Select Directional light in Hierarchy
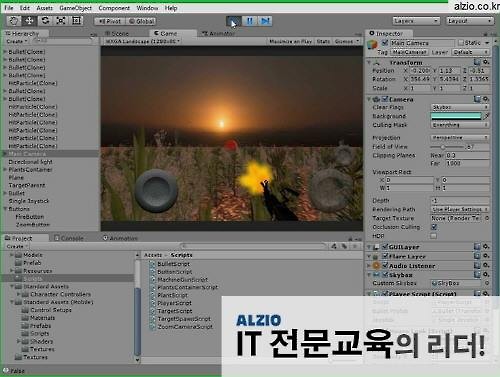The image size is (500, 377). tap(31, 162)
